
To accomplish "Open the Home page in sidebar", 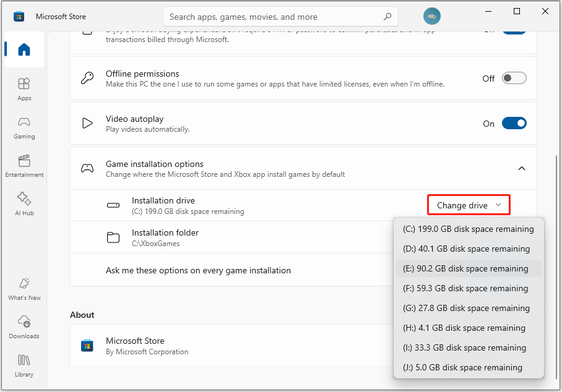I will point(24,49).
